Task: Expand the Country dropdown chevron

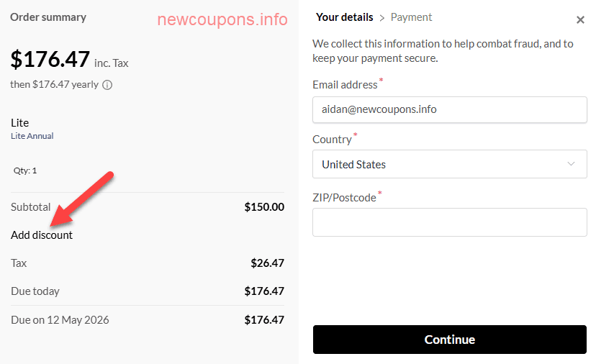Action: click(x=572, y=164)
